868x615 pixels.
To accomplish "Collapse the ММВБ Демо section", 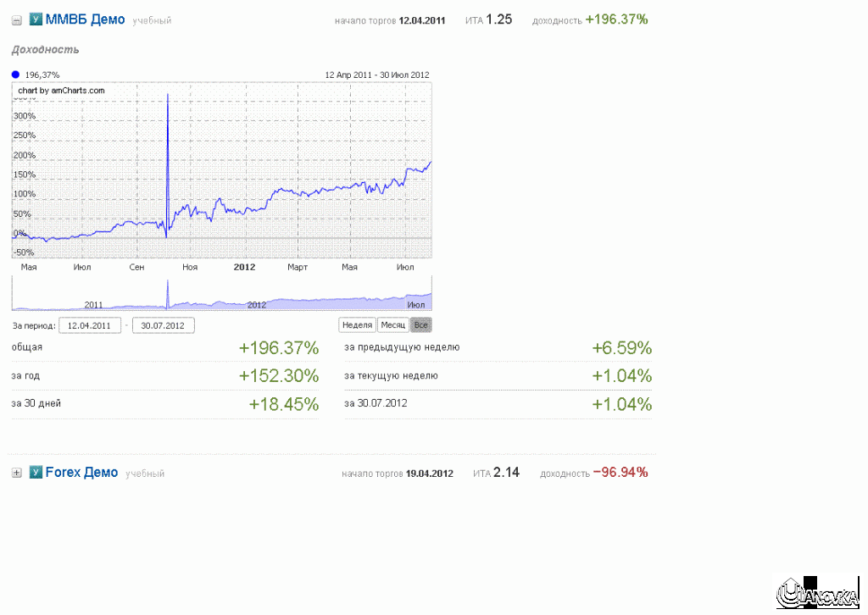I will (16, 19).
